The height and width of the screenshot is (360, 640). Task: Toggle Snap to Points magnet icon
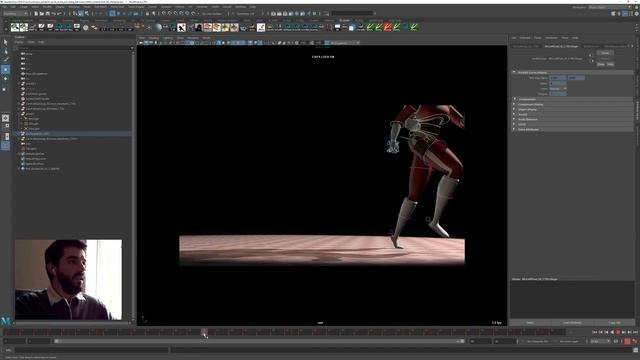(176, 13)
